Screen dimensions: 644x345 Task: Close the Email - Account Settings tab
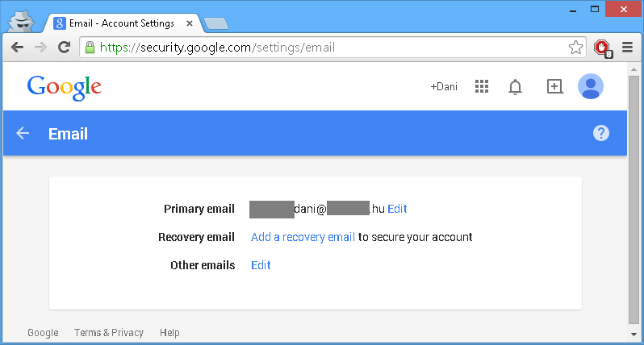click(190, 23)
